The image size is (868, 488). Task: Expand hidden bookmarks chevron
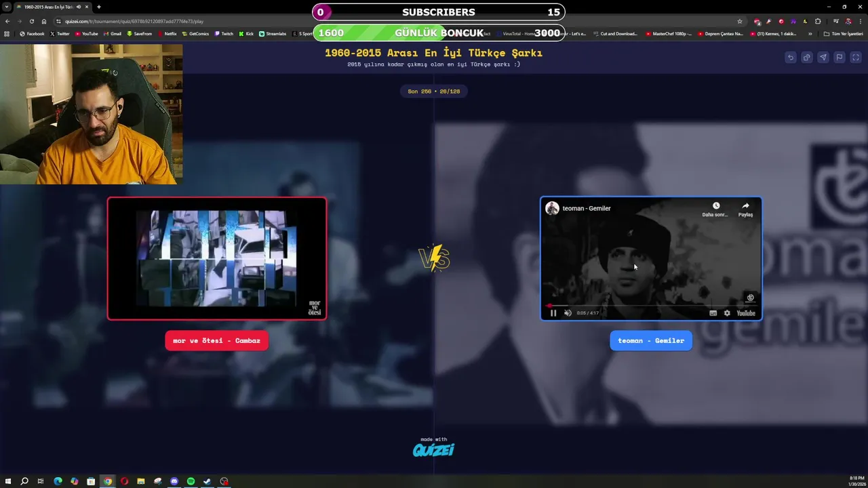pyautogui.click(x=810, y=33)
